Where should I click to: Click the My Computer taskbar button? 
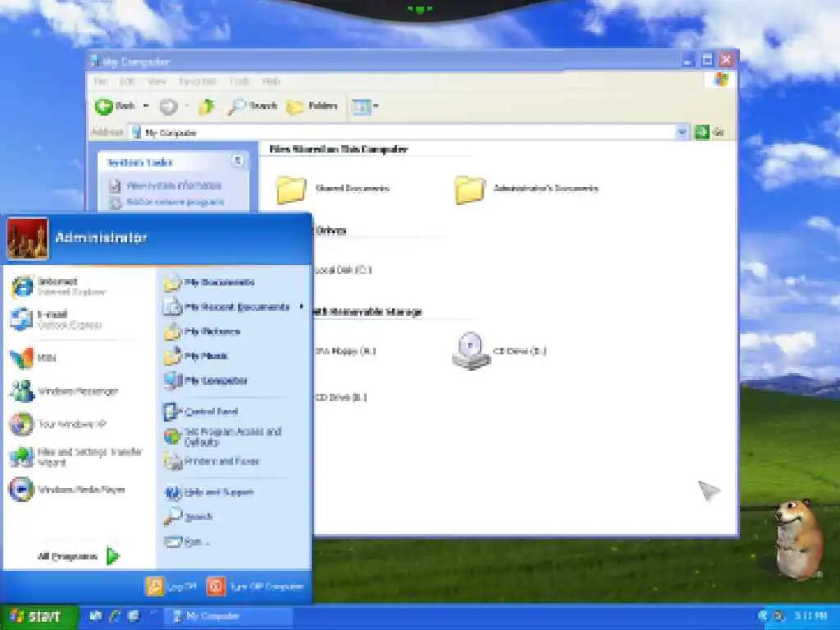click(228, 617)
